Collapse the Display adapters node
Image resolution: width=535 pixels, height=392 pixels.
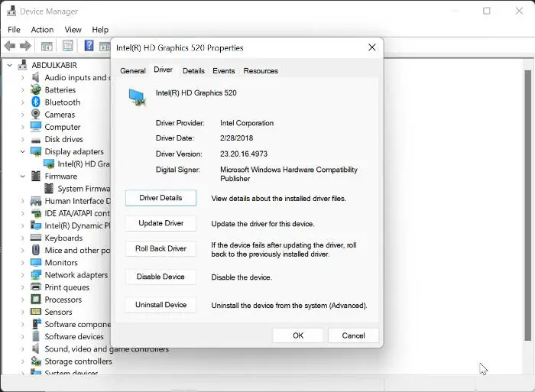click(22, 151)
